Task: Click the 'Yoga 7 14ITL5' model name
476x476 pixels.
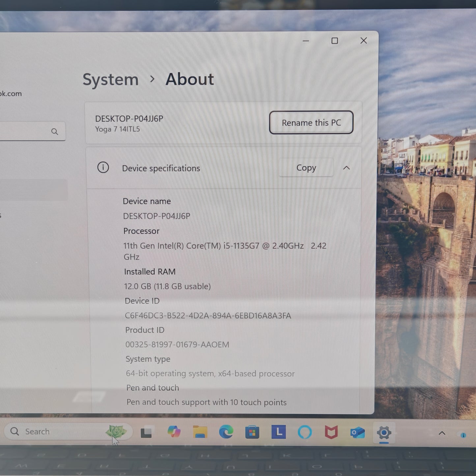Action: (117, 129)
